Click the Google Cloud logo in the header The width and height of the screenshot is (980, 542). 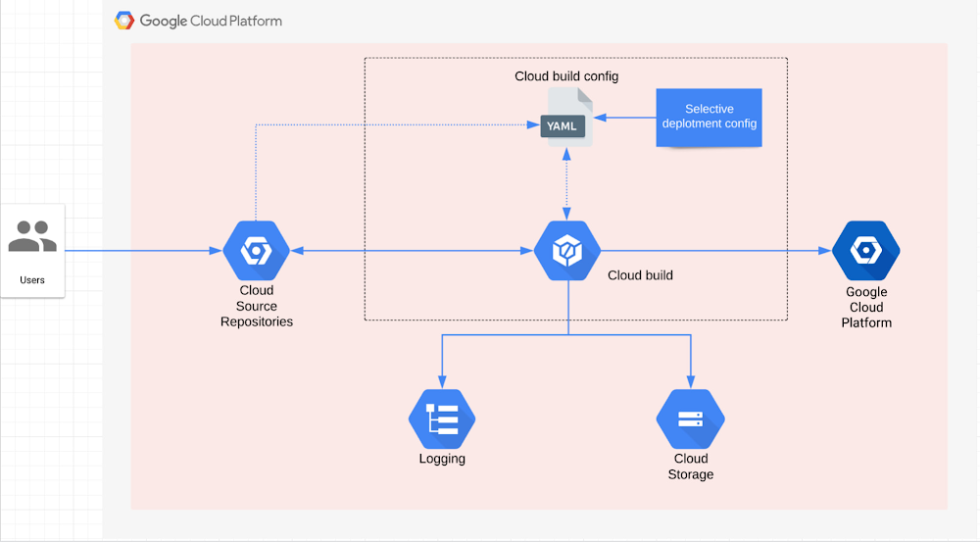click(124, 21)
